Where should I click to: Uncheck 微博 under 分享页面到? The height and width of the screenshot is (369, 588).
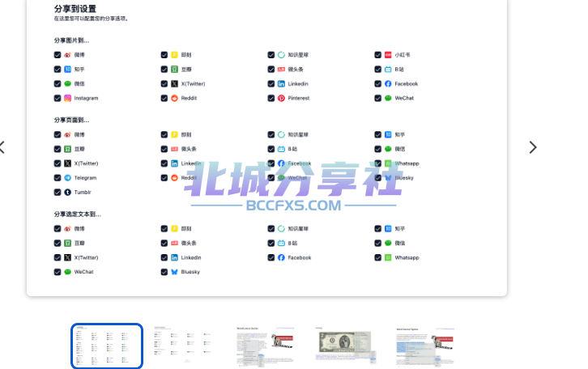(58, 134)
